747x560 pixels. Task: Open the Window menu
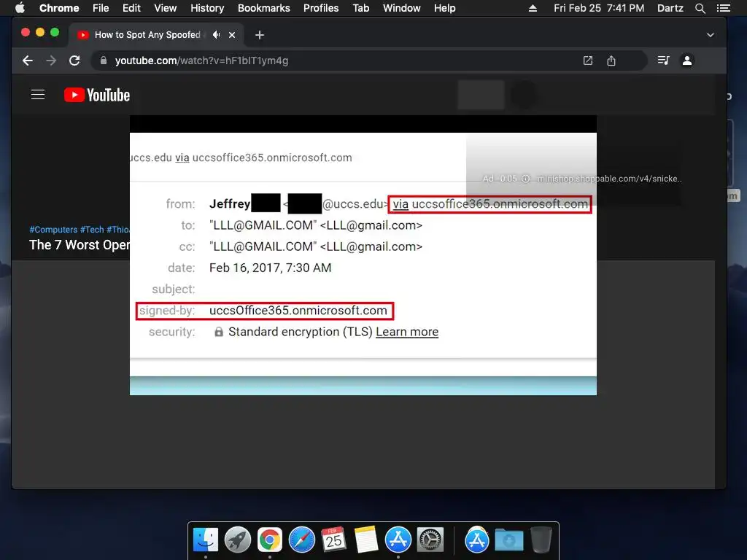(x=402, y=8)
